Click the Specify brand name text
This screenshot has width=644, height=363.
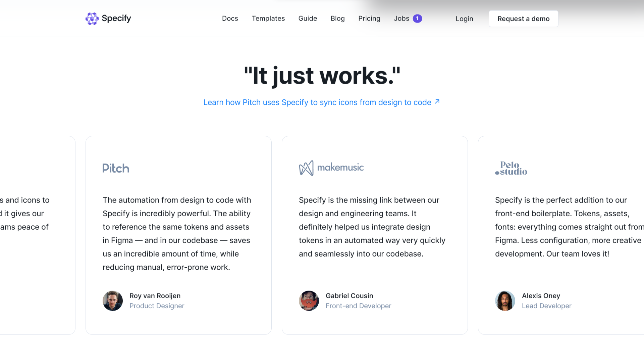pos(116,18)
